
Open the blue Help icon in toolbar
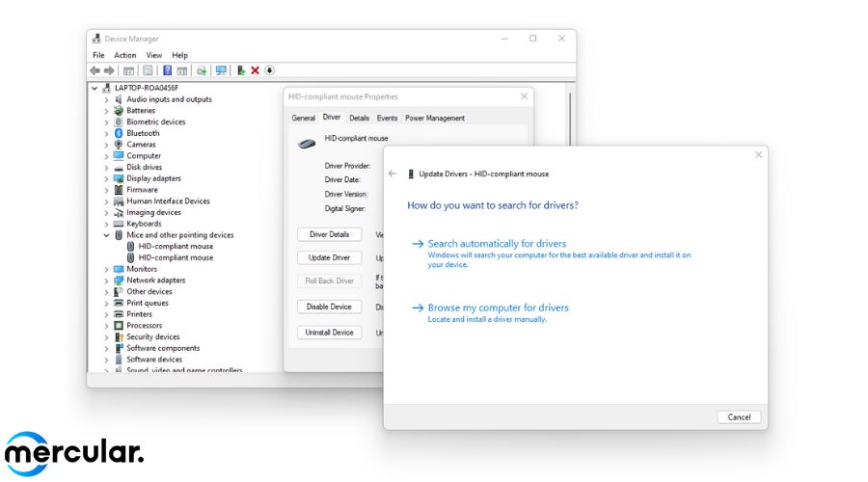point(167,70)
